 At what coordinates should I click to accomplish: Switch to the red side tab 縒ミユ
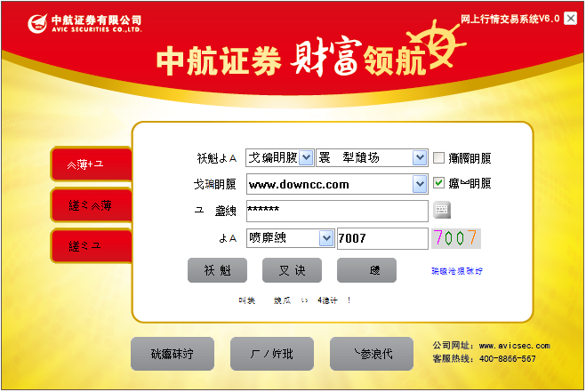coord(92,246)
